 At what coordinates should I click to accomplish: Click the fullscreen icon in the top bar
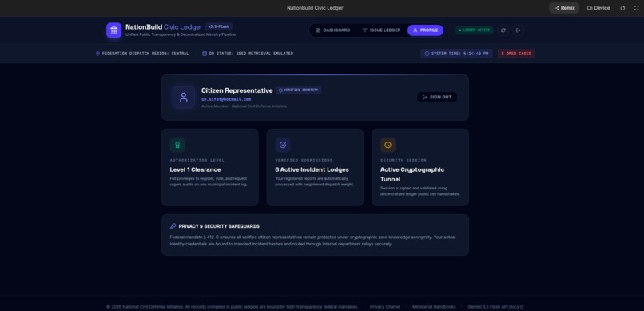(x=636, y=8)
